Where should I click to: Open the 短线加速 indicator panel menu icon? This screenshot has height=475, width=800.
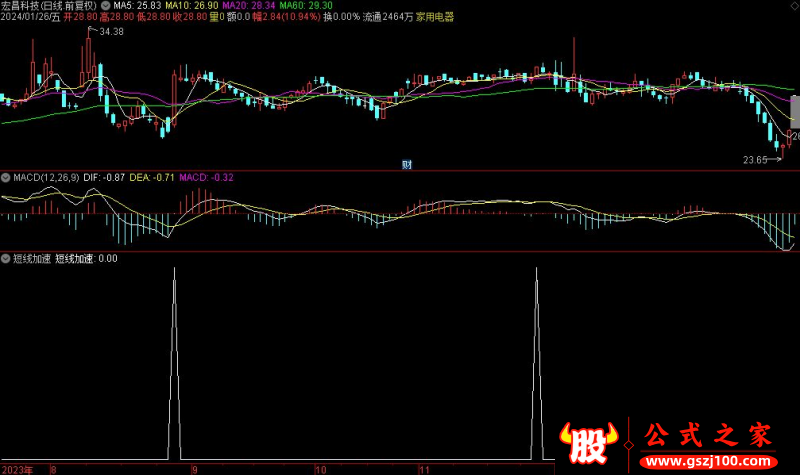[x=6, y=259]
